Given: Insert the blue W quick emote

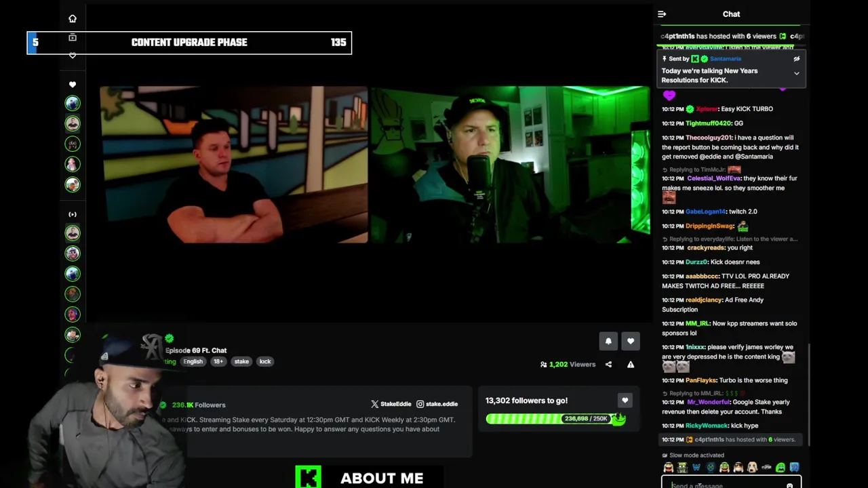Looking at the screenshot, I should click(x=696, y=468).
